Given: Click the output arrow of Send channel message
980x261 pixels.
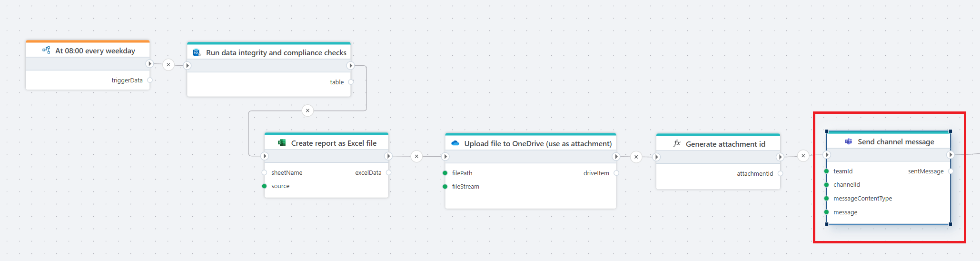Looking at the screenshot, I should pyautogui.click(x=950, y=155).
